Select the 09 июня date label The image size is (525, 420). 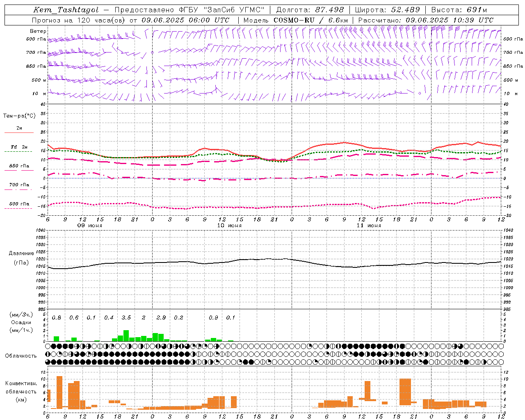90,226
